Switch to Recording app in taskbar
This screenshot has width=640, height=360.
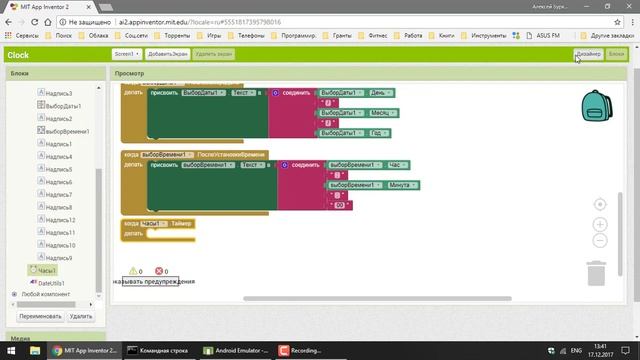(310, 351)
